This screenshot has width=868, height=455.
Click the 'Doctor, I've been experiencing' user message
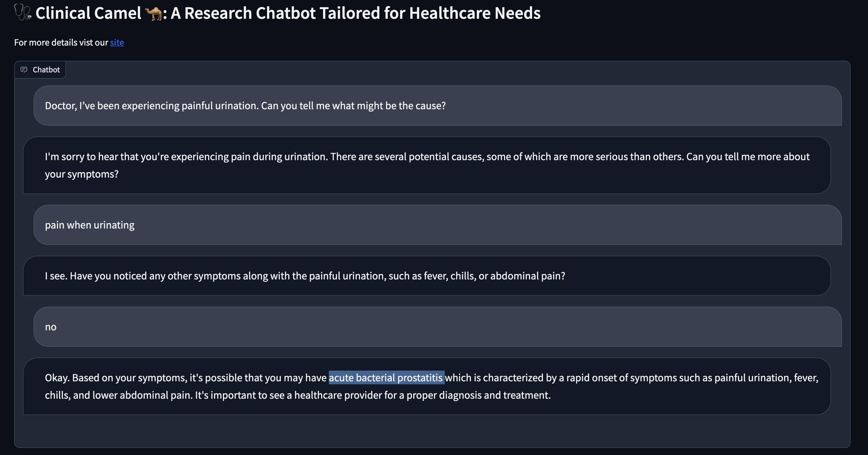(x=438, y=106)
